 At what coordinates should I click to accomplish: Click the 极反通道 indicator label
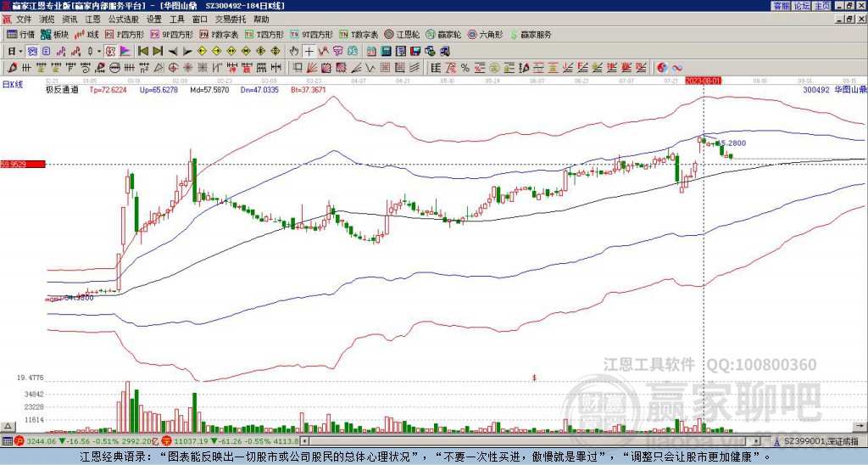click(x=62, y=89)
